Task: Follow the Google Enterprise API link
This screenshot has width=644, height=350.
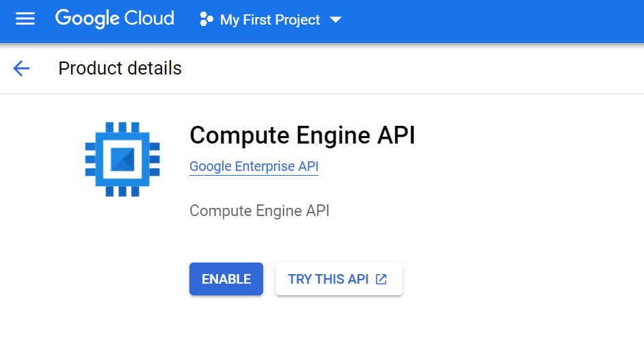Action: tap(254, 166)
